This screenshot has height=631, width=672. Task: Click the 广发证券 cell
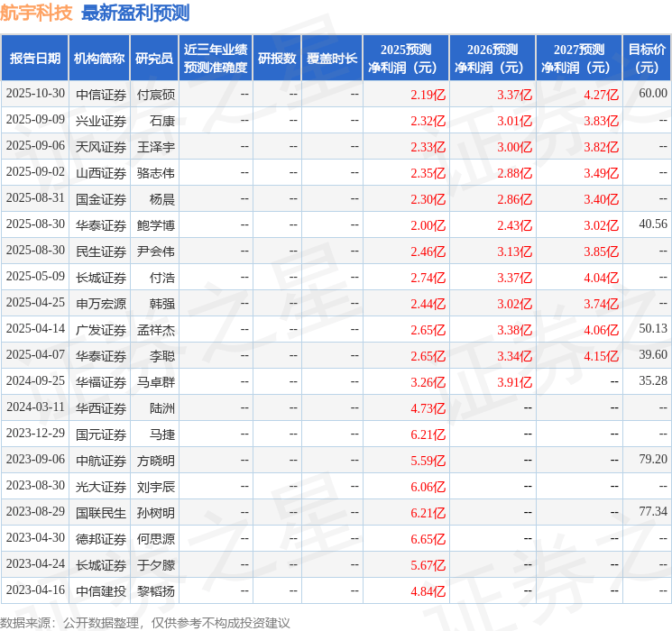101,330
